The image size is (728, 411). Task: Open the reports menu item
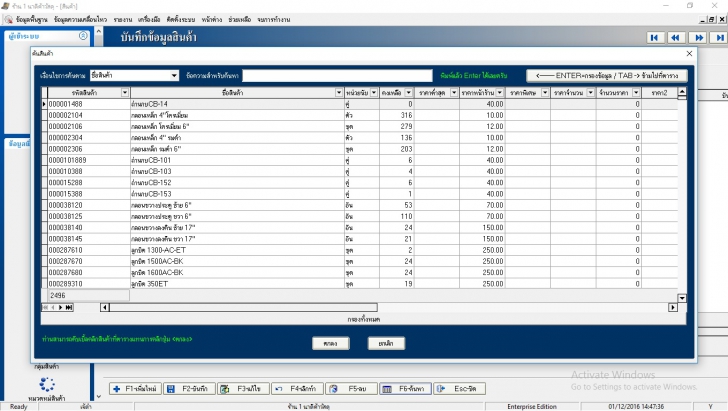pos(123,20)
